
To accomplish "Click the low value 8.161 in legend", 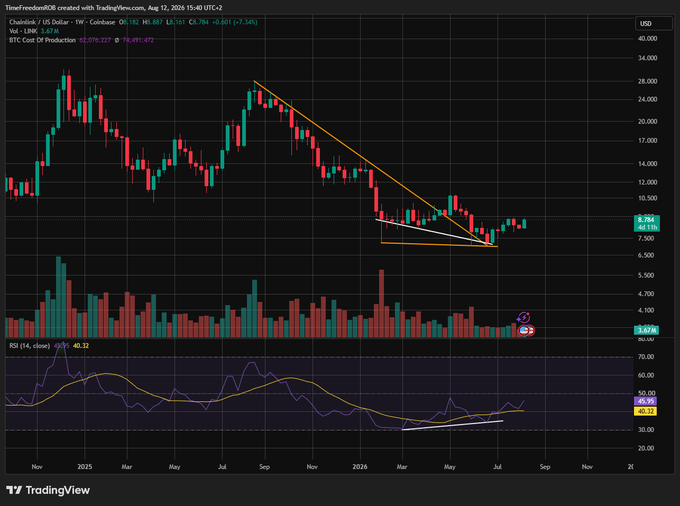I will (177, 22).
